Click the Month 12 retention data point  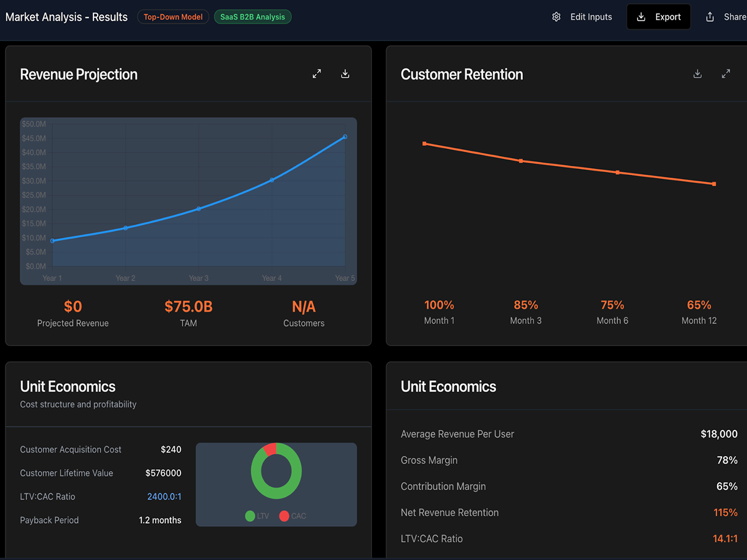pos(714,184)
